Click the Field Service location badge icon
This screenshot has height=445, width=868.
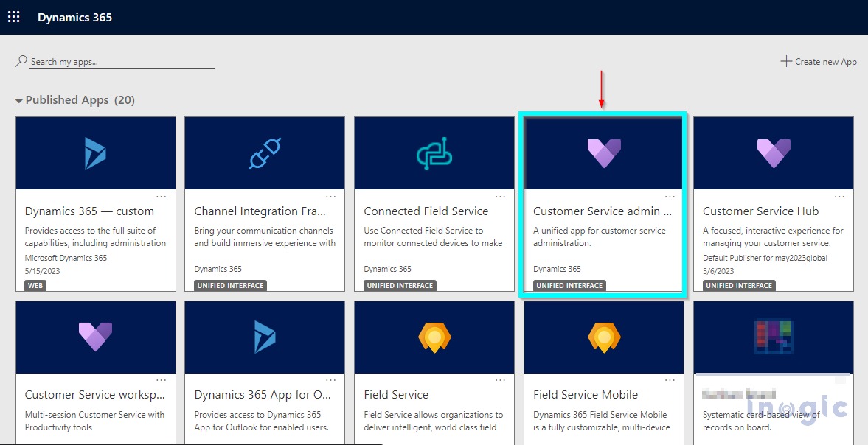click(434, 337)
